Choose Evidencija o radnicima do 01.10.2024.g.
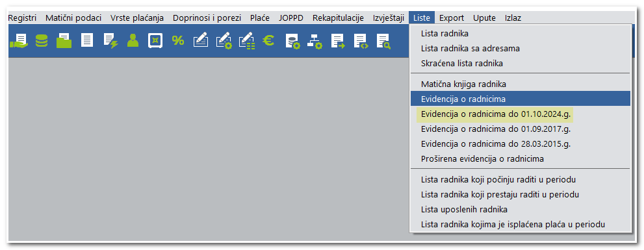This screenshot has height=250, width=644. [520, 114]
